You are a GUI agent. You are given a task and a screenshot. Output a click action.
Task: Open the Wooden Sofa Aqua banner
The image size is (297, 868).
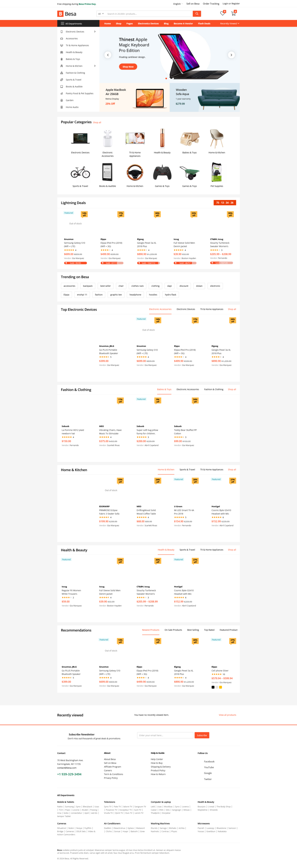point(205,97)
